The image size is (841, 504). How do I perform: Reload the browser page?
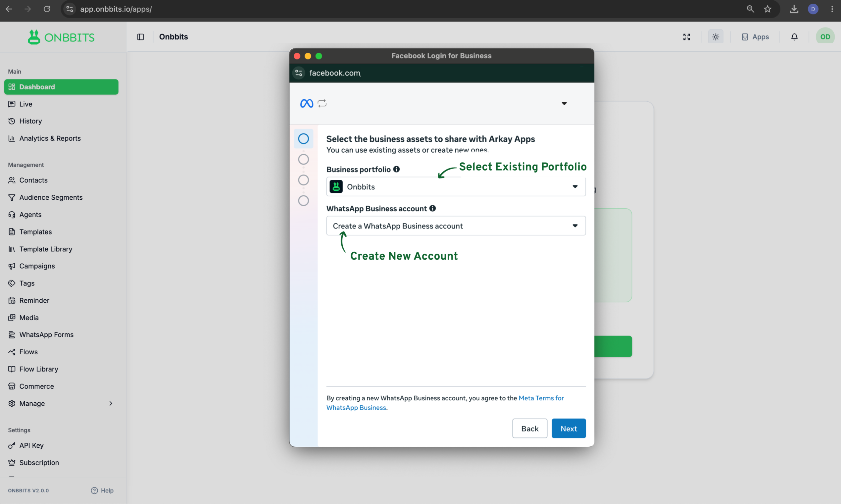point(47,9)
